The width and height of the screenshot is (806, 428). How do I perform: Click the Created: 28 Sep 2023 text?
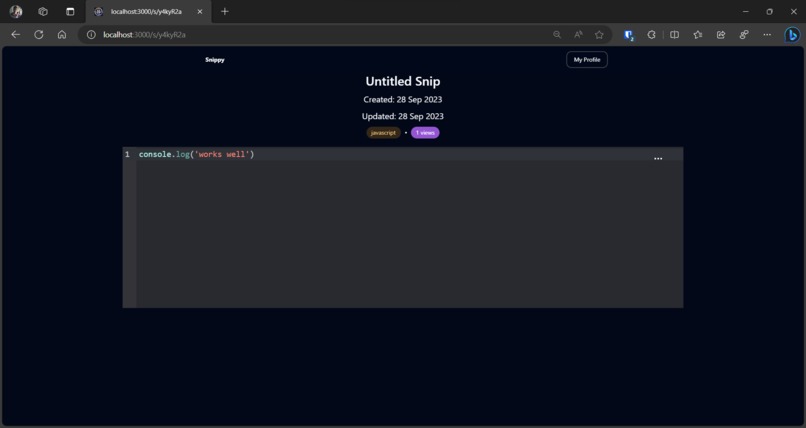click(402, 99)
